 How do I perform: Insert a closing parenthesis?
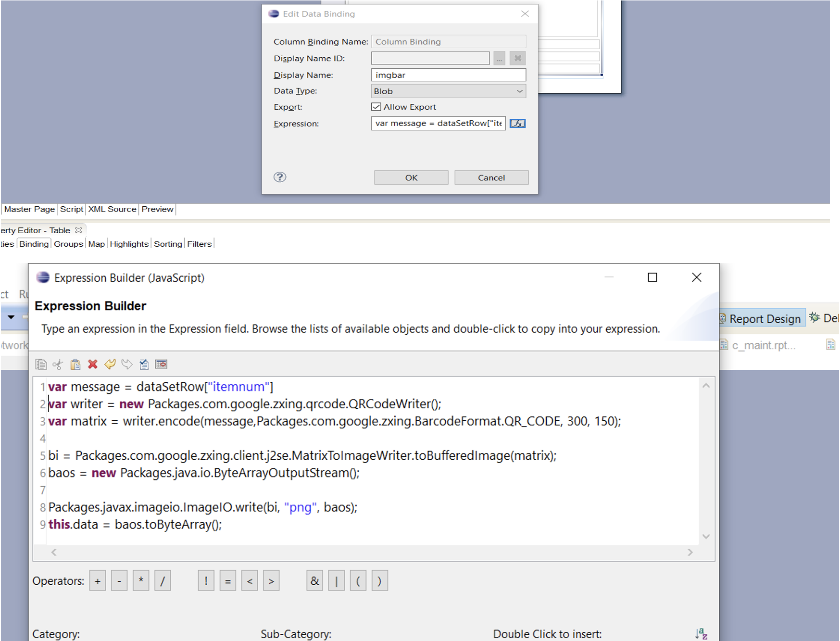380,581
